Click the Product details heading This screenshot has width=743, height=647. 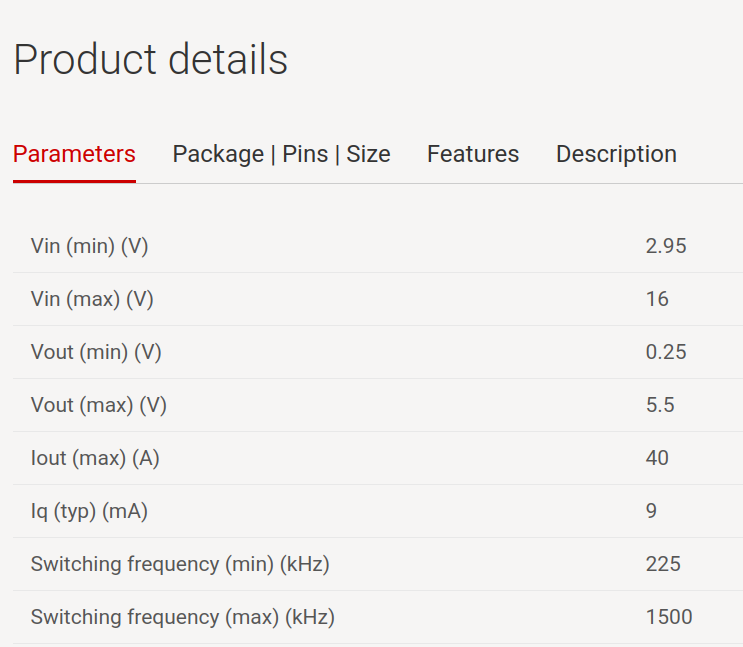(x=151, y=60)
